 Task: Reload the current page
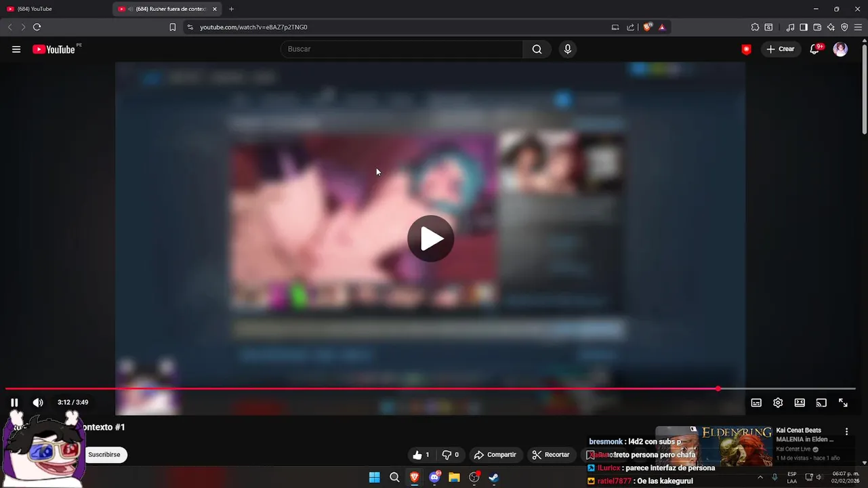(37, 27)
